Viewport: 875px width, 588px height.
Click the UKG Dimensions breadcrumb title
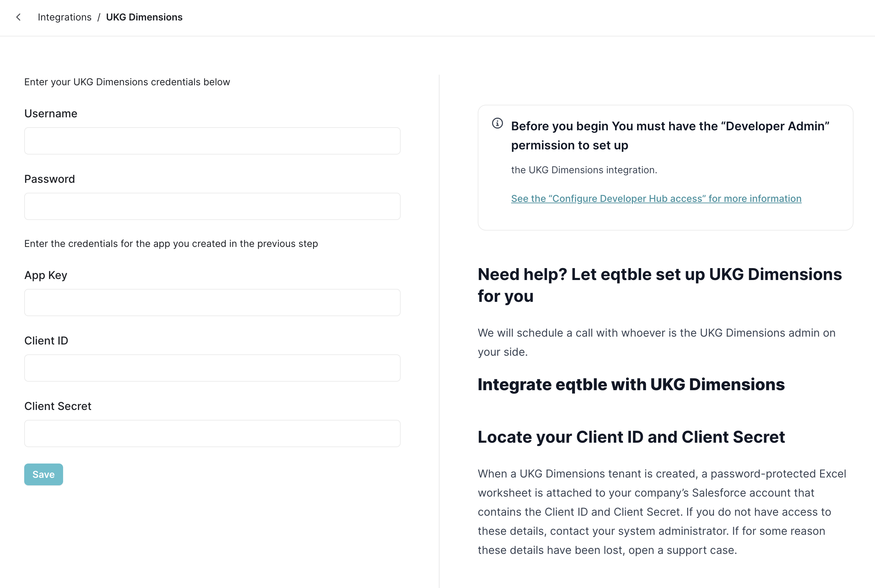144,17
